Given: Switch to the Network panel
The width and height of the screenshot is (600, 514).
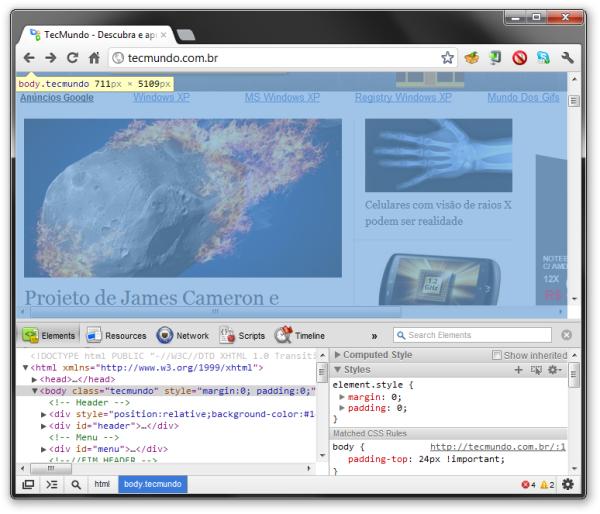Looking at the screenshot, I should (183, 336).
